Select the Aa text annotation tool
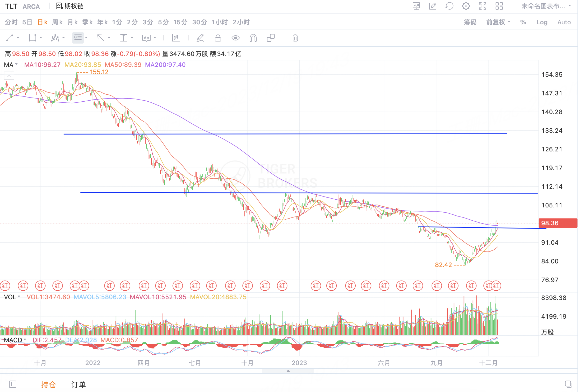 click(146, 38)
